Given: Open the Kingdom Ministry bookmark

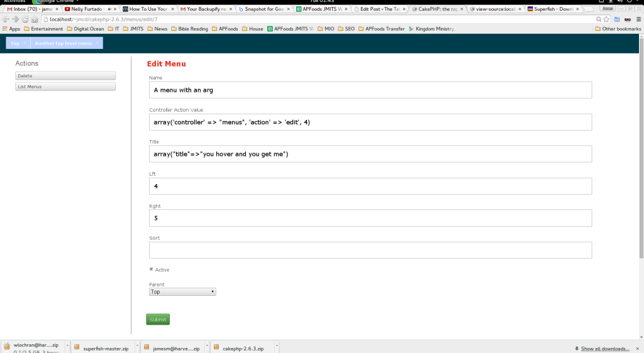Looking at the screenshot, I should tap(431, 29).
